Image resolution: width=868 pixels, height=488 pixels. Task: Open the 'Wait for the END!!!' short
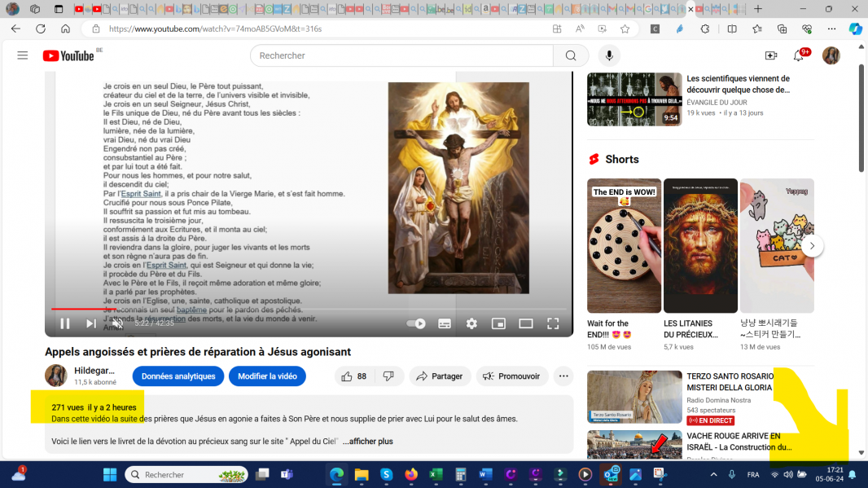coord(624,246)
